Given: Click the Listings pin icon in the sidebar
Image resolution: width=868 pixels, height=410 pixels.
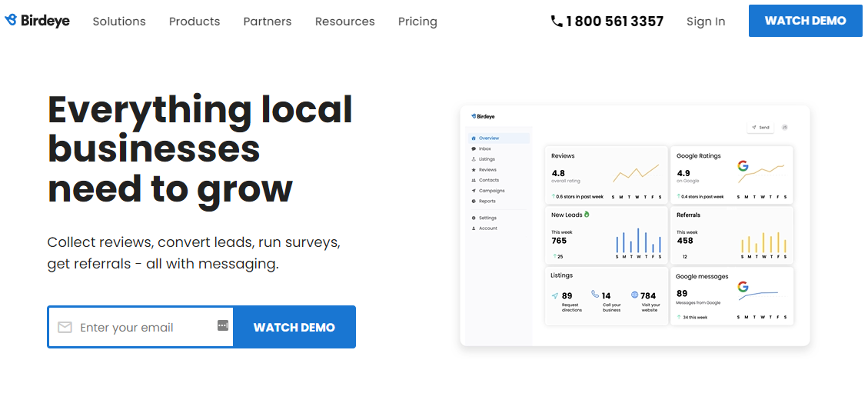Looking at the screenshot, I should pyautogui.click(x=474, y=159).
